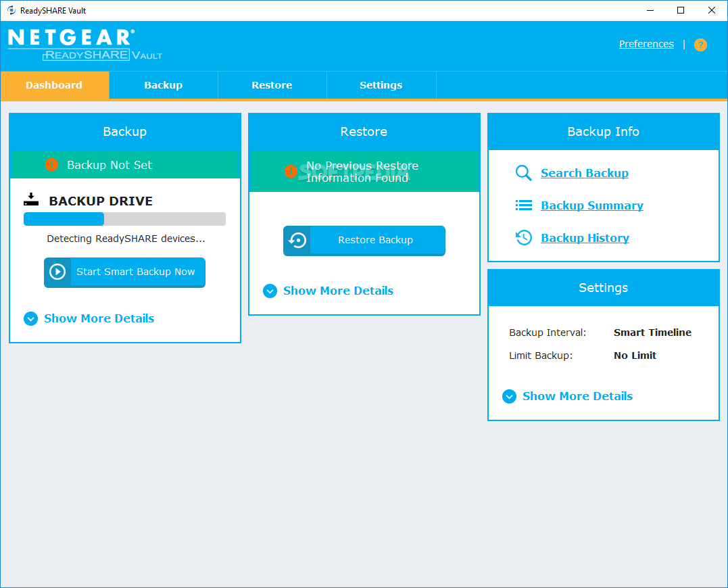The height and width of the screenshot is (588, 728).
Task: Open the Backup Summary link
Action: point(592,205)
